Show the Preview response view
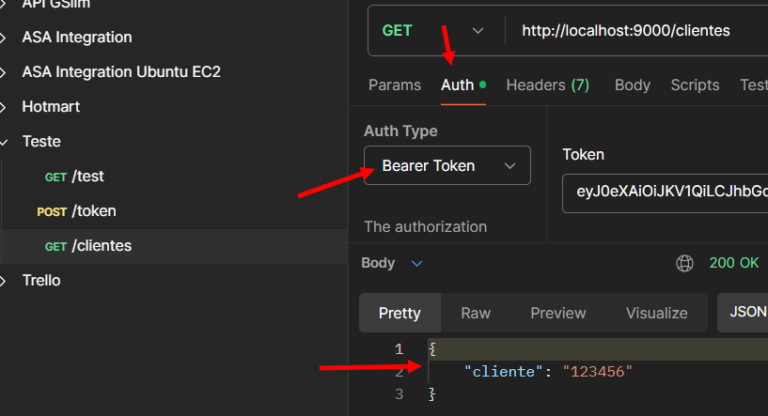Viewport: 768px width, 416px height. pyautogui.click(x=558, y=313)
